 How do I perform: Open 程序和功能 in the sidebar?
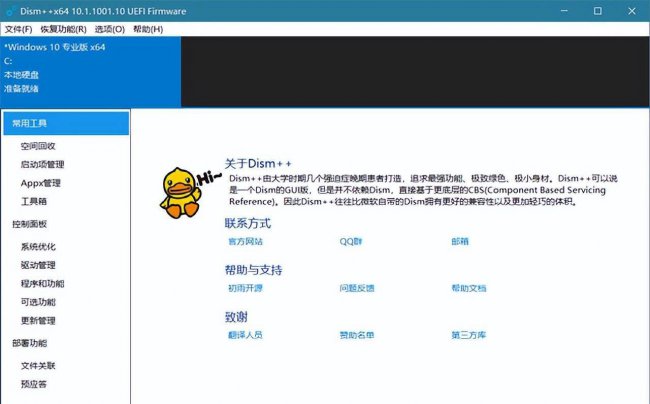(43, 283)
